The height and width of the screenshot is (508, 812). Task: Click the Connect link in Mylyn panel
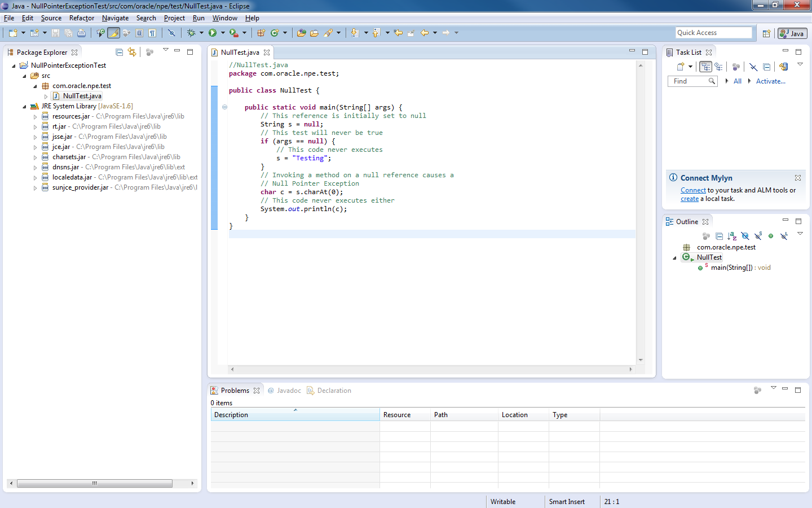click(x=693, y=190)
